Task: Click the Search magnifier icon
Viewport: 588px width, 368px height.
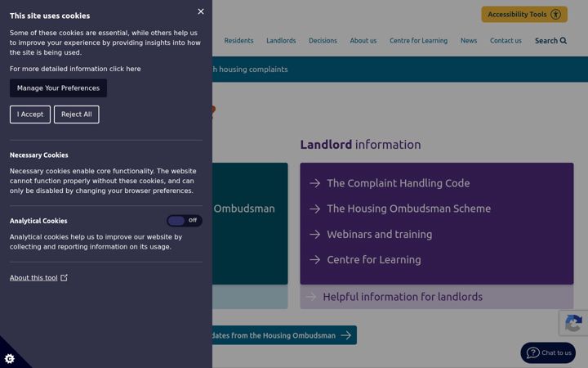Action: (x=563, y=41)
